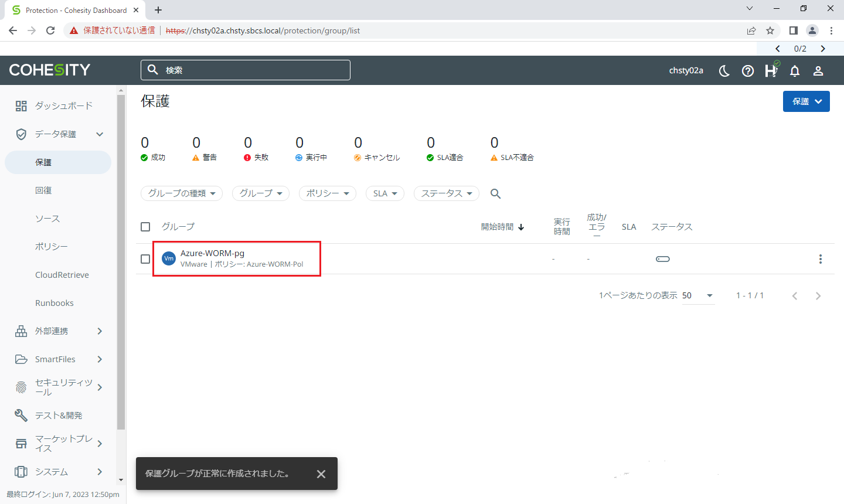The width and height of the screenshot is (844, 504).
Task: Click the Vm badge of Azure-WORM-pg
Action: [x=169, y=258]
